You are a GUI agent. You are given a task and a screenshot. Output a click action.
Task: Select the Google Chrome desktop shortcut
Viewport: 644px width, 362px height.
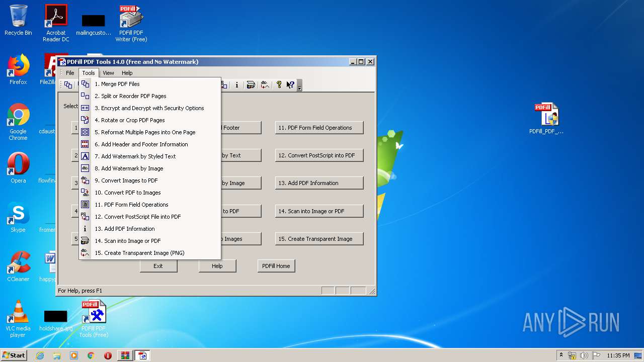coord(18,122)
